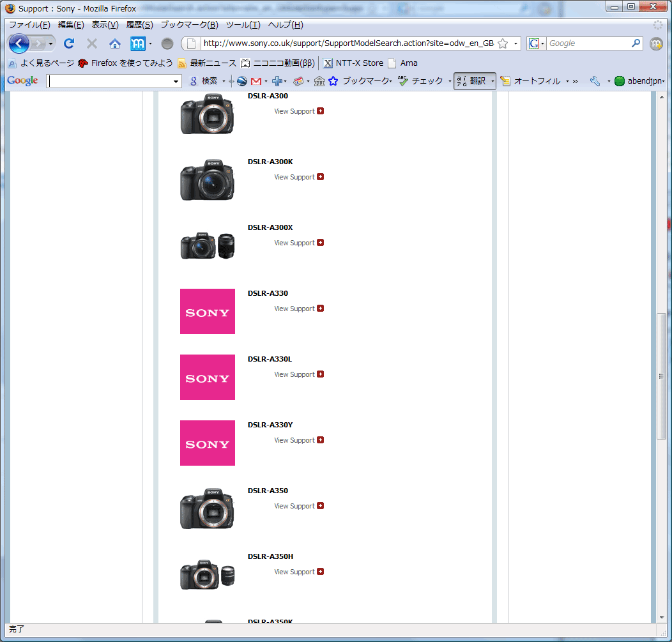Click the blue star bookmark icon
Screen dimensions: 672x642
(333, 80)
